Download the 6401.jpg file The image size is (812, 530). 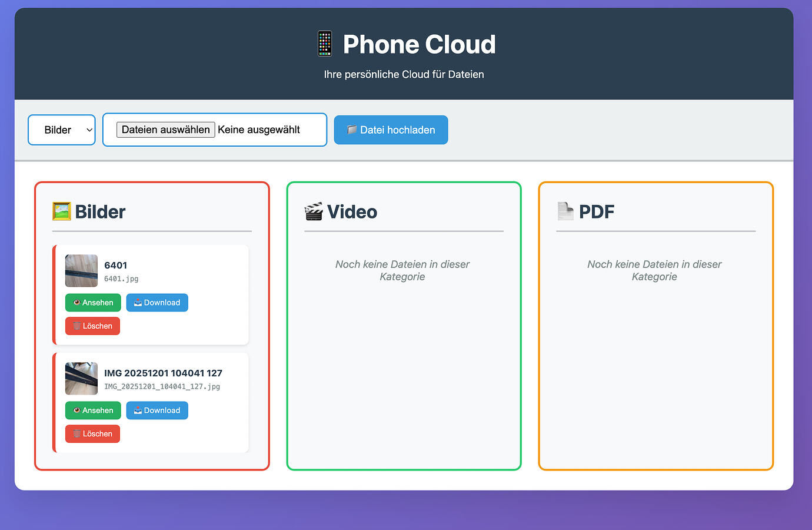point(157,303)
